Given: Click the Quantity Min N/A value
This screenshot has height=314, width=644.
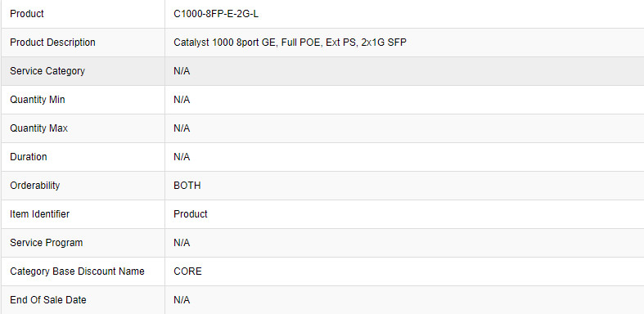Looking at the screenshot, I should 182,100.
